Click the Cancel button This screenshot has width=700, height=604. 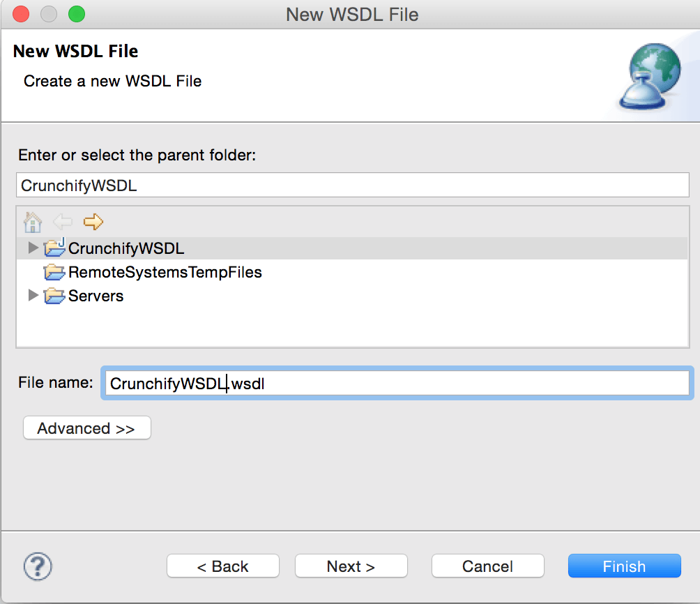pyautogui.click(x=487, y=566)
